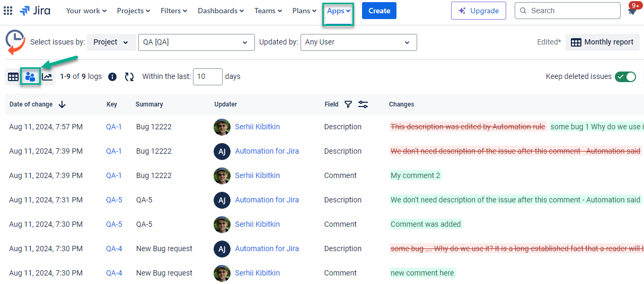Screen dimensions: 644x284
Task: Open the Apps menu
Action: (x=339, y=11)
